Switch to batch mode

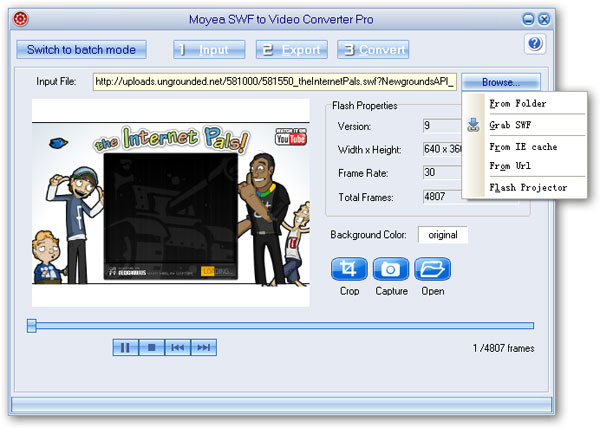81,50
